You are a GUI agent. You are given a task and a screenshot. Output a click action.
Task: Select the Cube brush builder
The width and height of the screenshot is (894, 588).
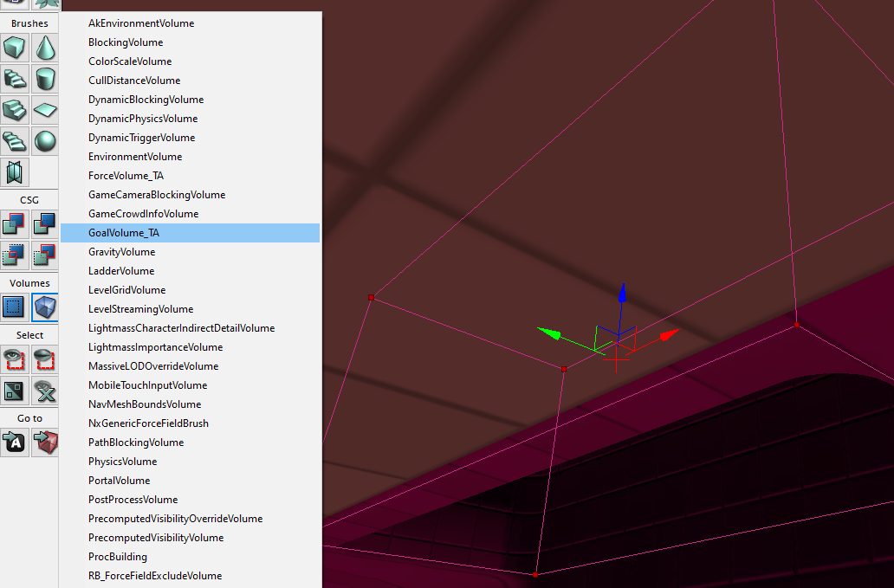[15, 48]
